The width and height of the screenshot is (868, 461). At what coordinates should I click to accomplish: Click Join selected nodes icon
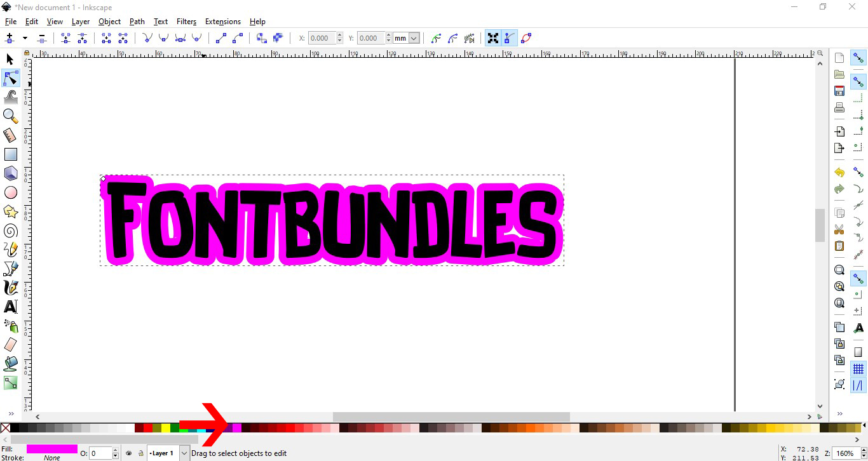click(65, 38)
